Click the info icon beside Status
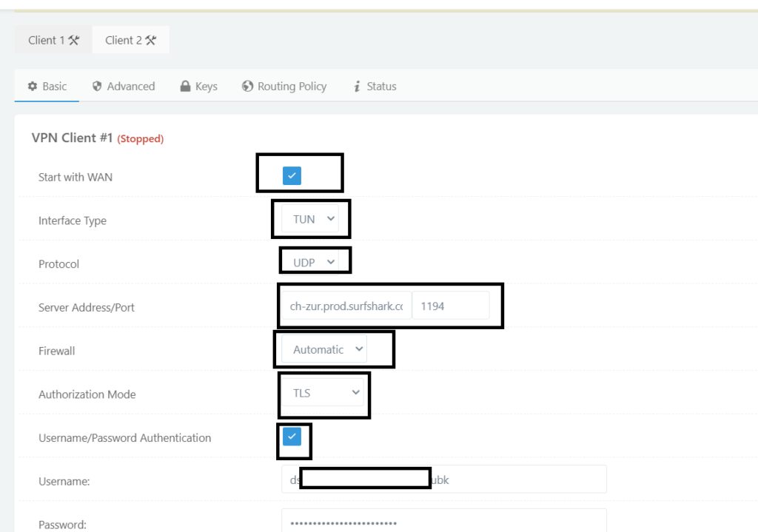Viewport: 758px width, 532px height. [x=357, y=87]
